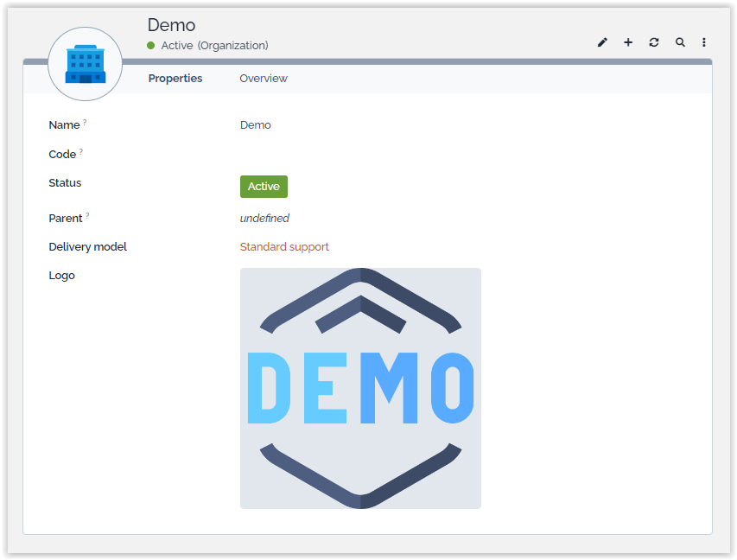Refresh the organization with the reload icon
This screenshot has height=560, width=737.
(654, 42)
